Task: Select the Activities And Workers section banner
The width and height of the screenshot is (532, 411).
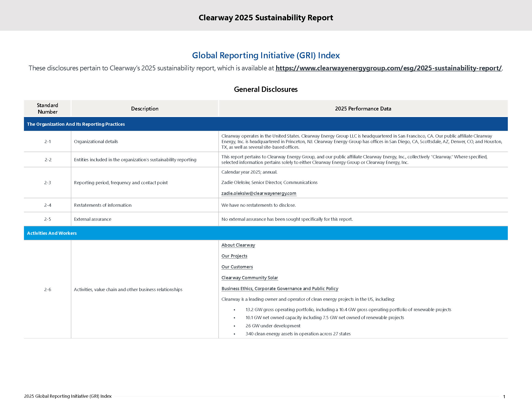Action: (52, 233)
